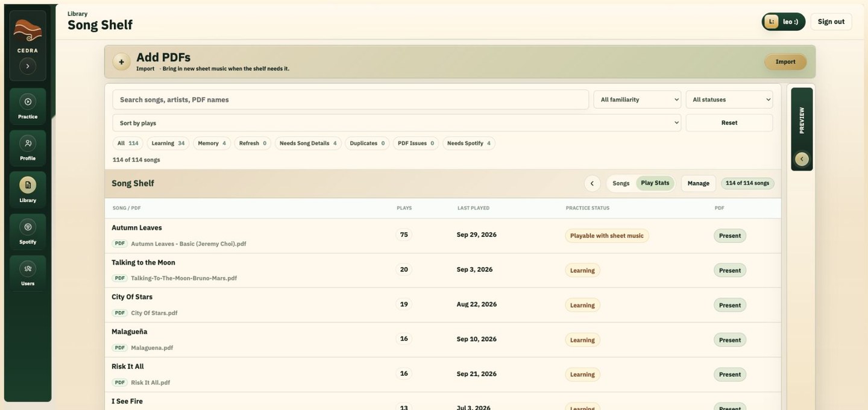
Task: Open the Autumn Leaves song row
Action: click(443, 236)
